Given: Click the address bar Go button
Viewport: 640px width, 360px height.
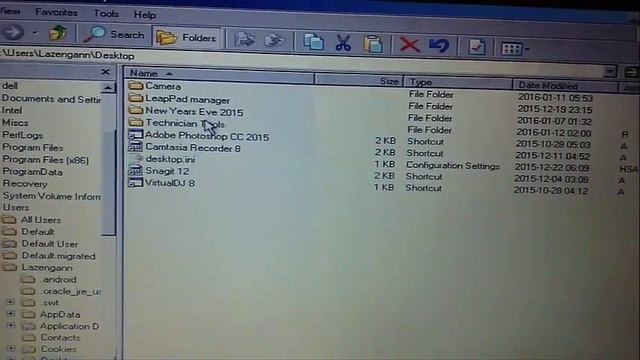Looking at the screenshot, I should [x=631, y=72].
